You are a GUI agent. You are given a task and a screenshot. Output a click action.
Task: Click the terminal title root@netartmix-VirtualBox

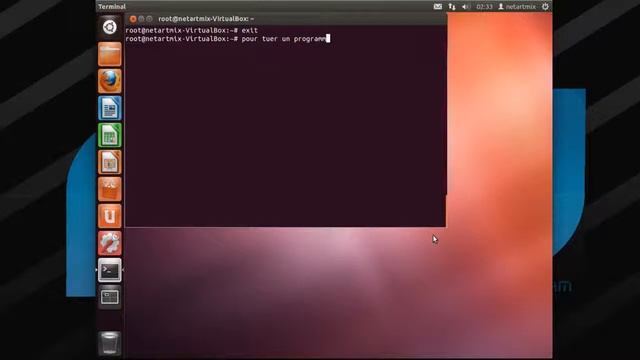click(x=206, y=19)
